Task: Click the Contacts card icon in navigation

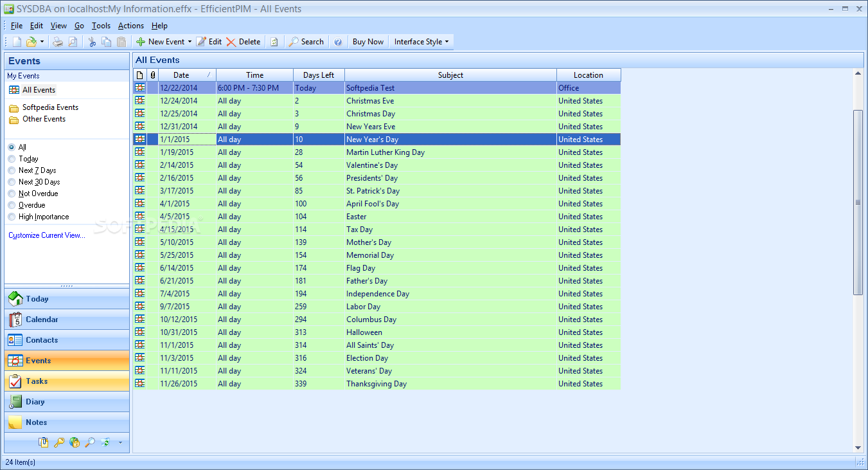Action: pyautogui.click(x=15, y=340)
